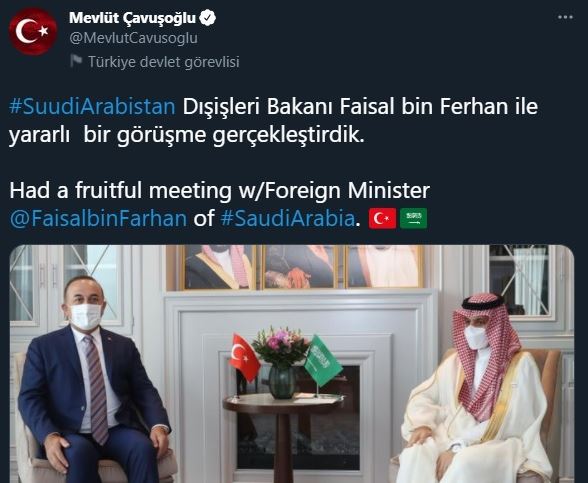
Task: Click the middle framed portrait in the photo
Action: 300,267
